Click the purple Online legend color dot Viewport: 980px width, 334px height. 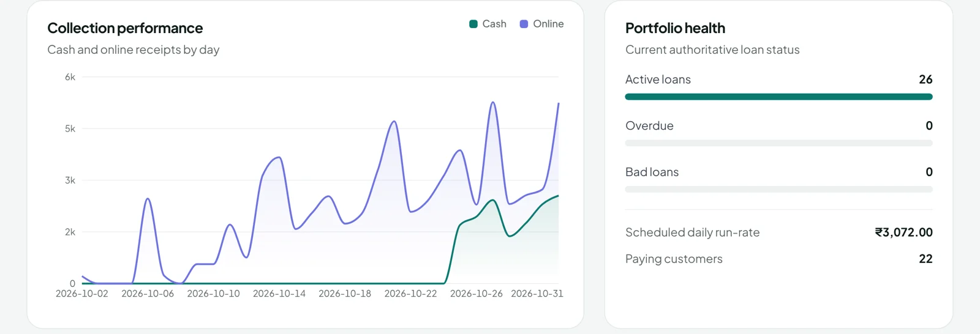coord(524,24)
